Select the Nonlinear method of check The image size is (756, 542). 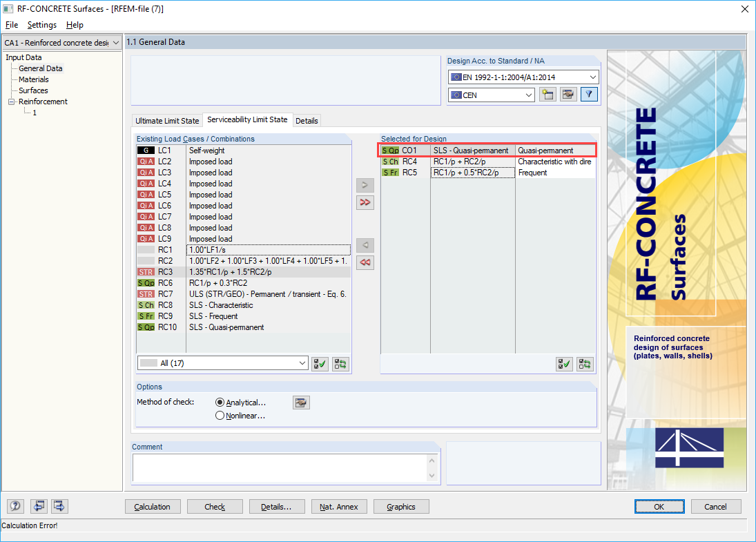220,415
